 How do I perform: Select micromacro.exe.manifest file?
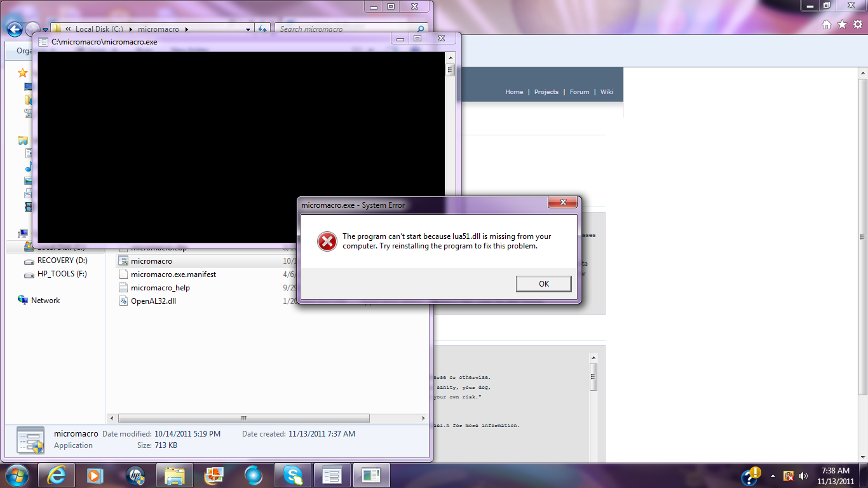coord(173,274)
